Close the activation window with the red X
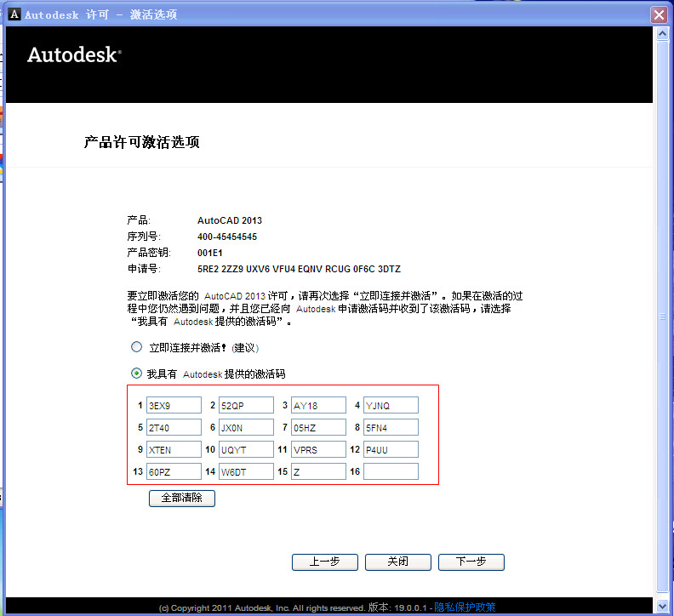674x616 pixels. point(658,14)
